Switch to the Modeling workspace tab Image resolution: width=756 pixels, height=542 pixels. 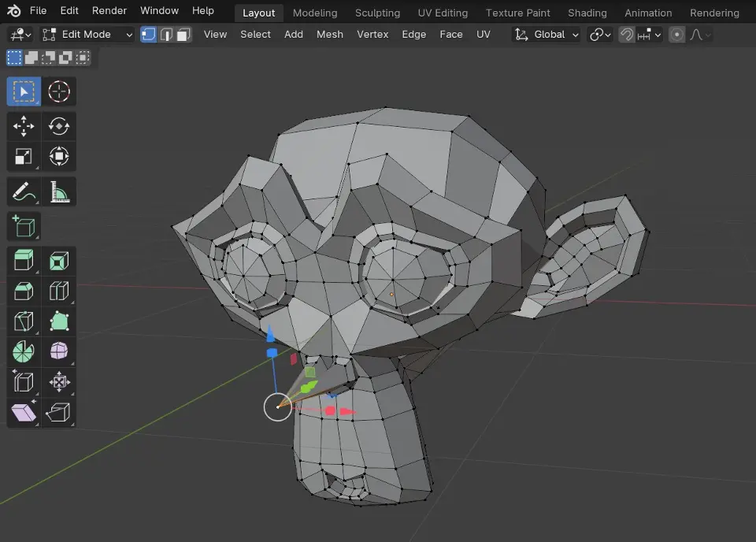point(315,13)
